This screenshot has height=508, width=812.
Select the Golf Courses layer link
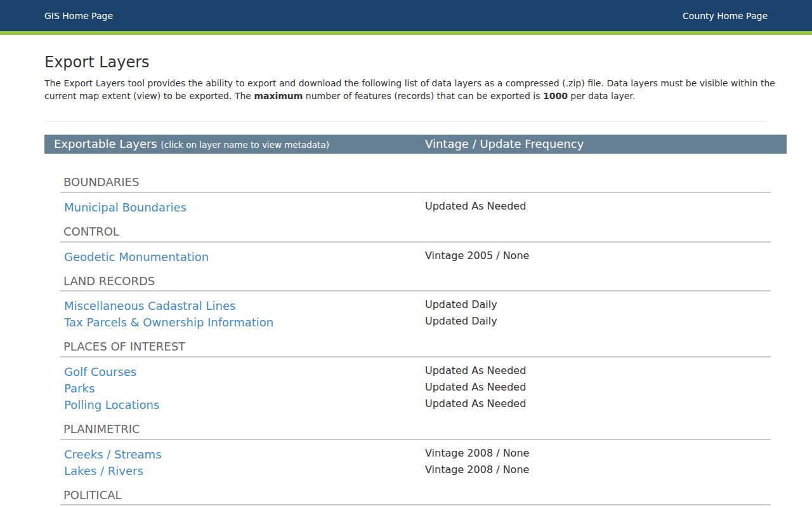[x=100, y=371]
